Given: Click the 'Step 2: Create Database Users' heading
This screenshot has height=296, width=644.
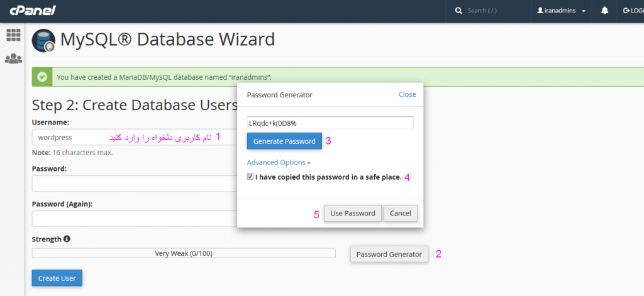Looking at the screenshot, I should point(135,105).
